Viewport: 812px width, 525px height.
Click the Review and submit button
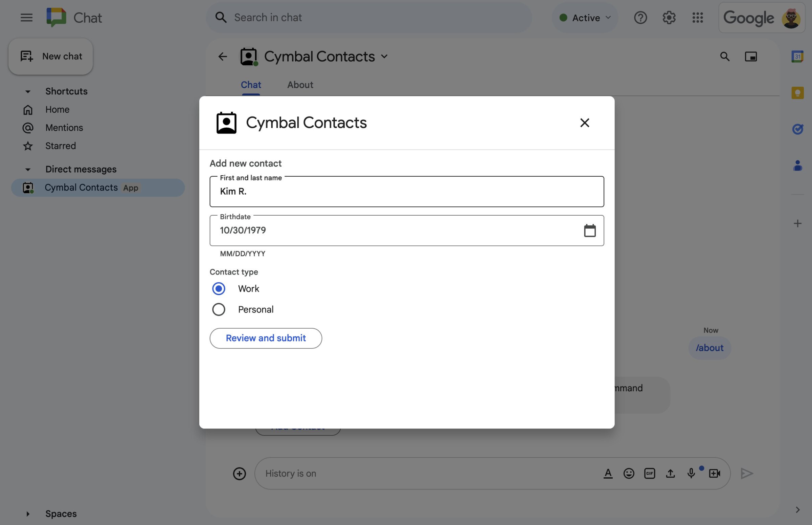(x=266, y=338)
